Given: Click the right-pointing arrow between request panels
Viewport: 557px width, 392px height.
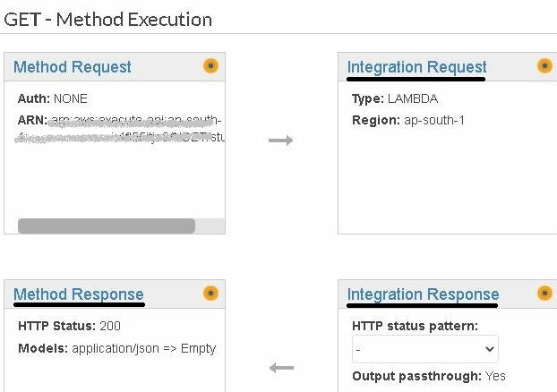Looking at the screenshot, I should [x=280, y=141].
